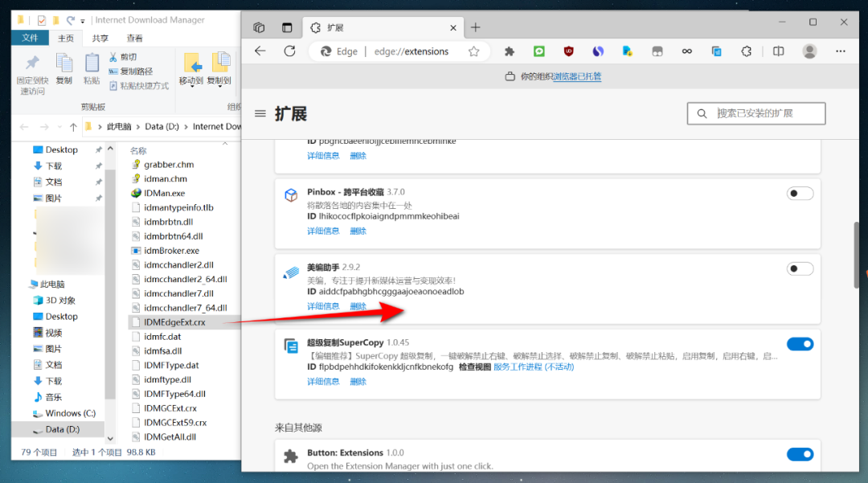Click the Edge page vertical scrollbar
Viewport: 868px width, 483px height.
coord(856,255)
